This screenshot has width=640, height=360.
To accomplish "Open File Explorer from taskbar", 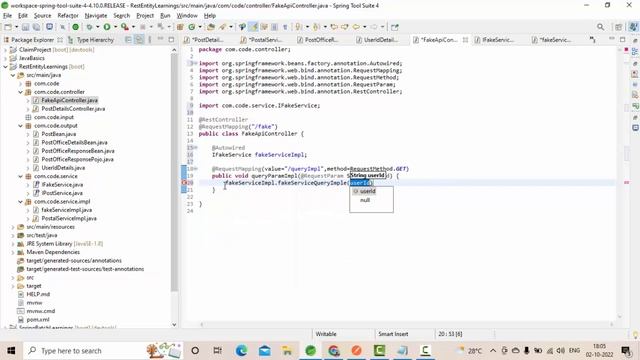I will coord(287,350).
